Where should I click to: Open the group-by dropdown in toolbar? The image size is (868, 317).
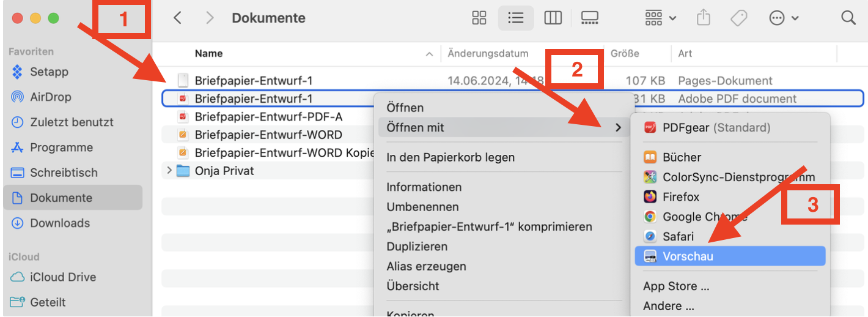660,18
